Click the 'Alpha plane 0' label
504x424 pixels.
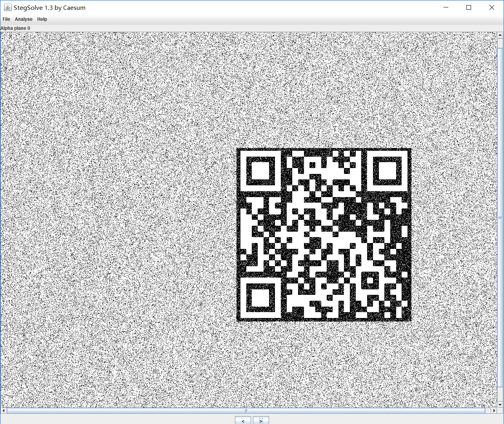click(x=15, y=28)
